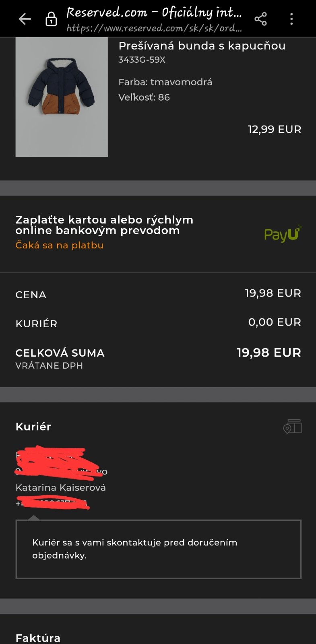Tap the PayU logo
Screen dimensions: 316x644
pos(283,234)
